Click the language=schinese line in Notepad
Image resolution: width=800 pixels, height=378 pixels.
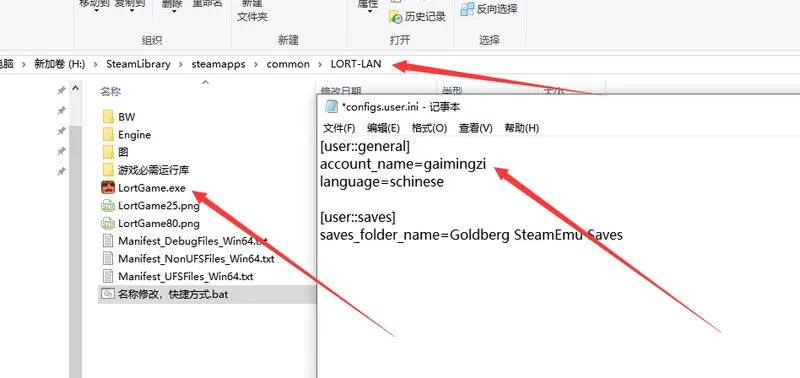[382, 182]
